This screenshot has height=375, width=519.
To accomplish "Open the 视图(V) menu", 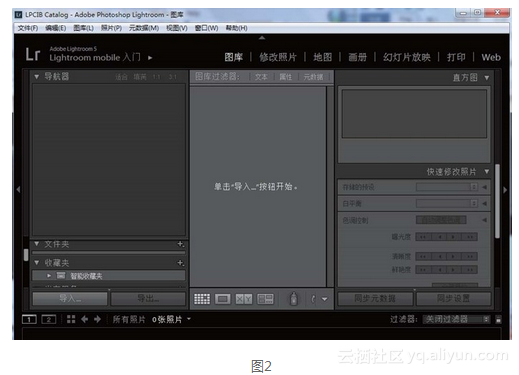I will pyautogui.click(x=177, y=28).
